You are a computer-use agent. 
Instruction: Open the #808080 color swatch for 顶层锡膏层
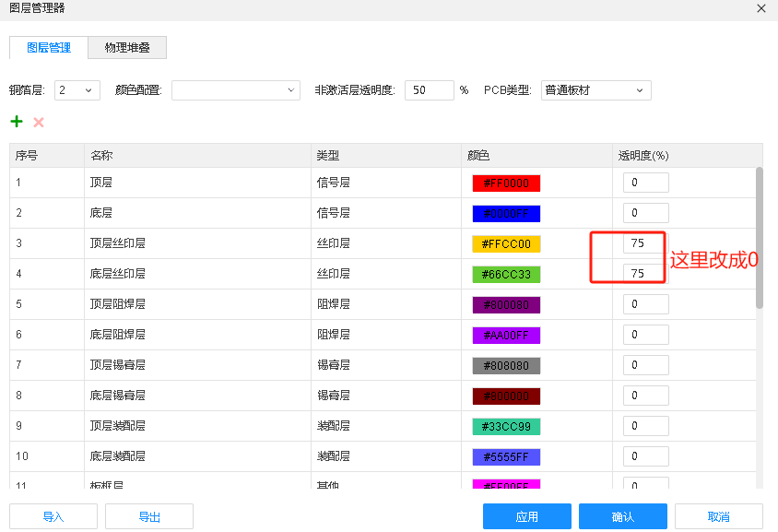coord(506,366)
